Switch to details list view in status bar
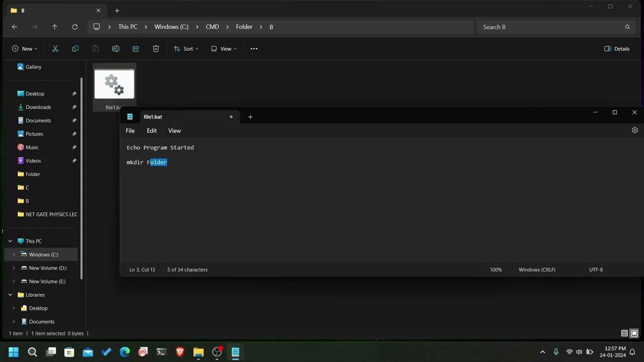The image size is (644, 362). point(624,333)
